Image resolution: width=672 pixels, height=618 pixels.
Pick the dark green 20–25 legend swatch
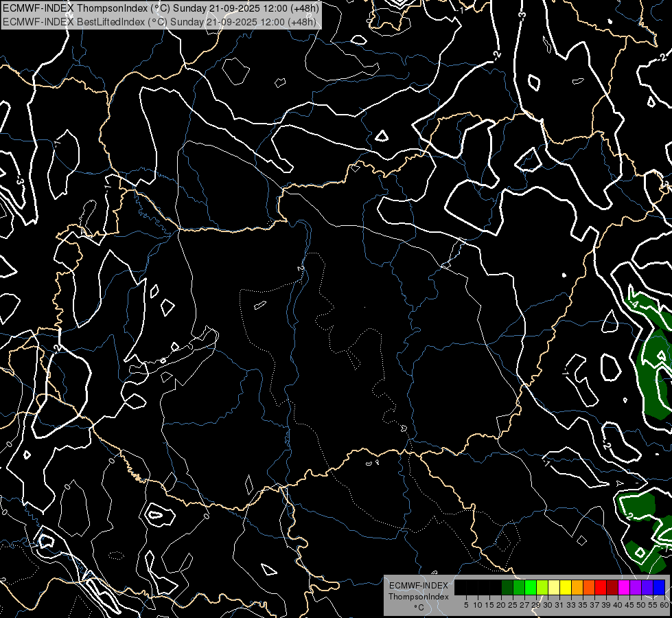click(x=507, y=587)
